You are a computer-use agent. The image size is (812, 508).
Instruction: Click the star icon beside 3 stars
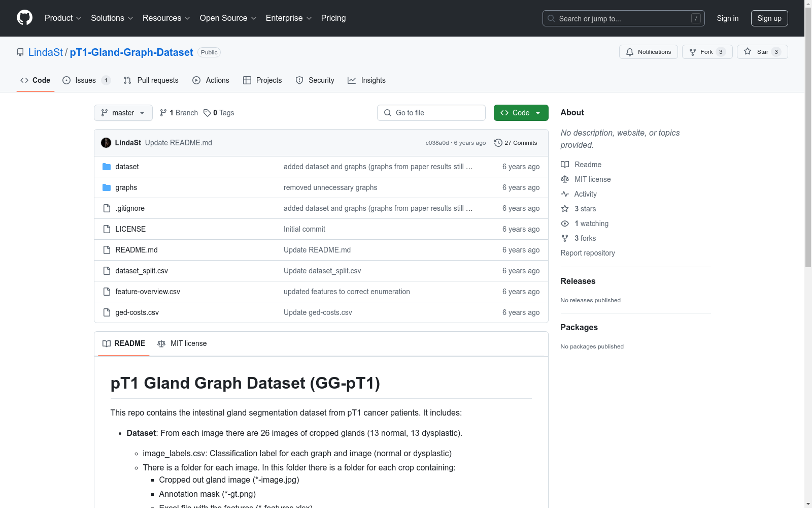[565, 209]
